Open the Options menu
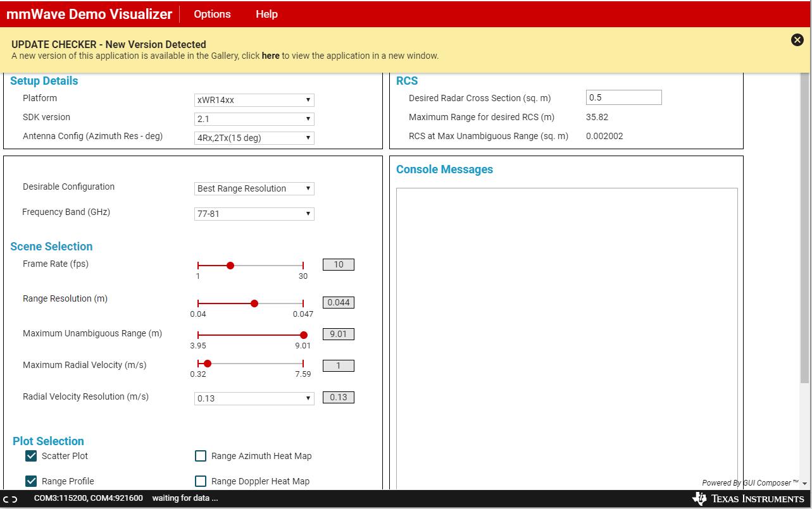Image resolution: width=812 pixels, height=509 pixels. [212, 14]
